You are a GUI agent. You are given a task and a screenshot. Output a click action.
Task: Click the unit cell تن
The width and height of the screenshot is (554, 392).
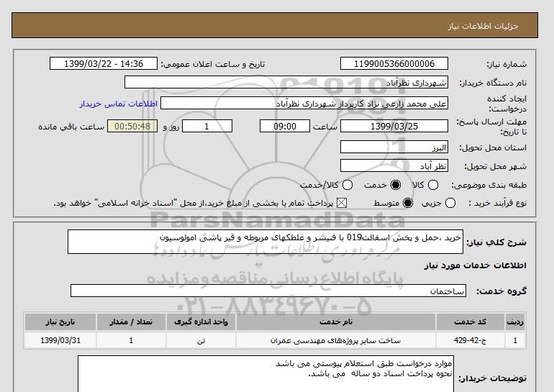click(x=201, y=340)
